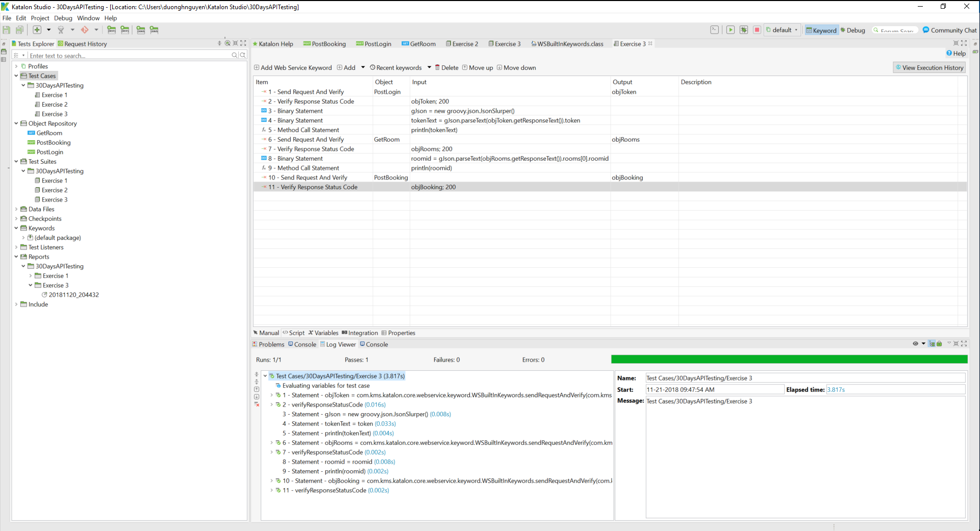Switch to the Request History tab
The height and width of the screenshot is (531, 980).
pyautogui.click(x=82, y=44)
